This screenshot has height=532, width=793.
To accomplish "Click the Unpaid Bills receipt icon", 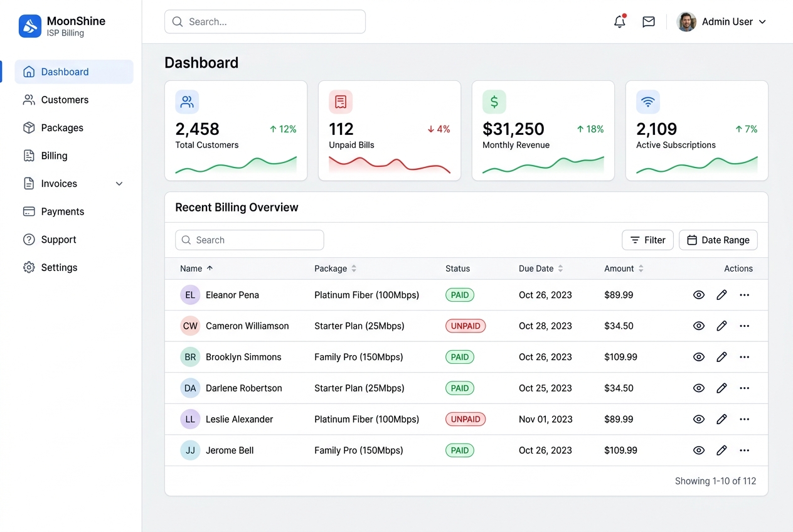I will 341,102.
